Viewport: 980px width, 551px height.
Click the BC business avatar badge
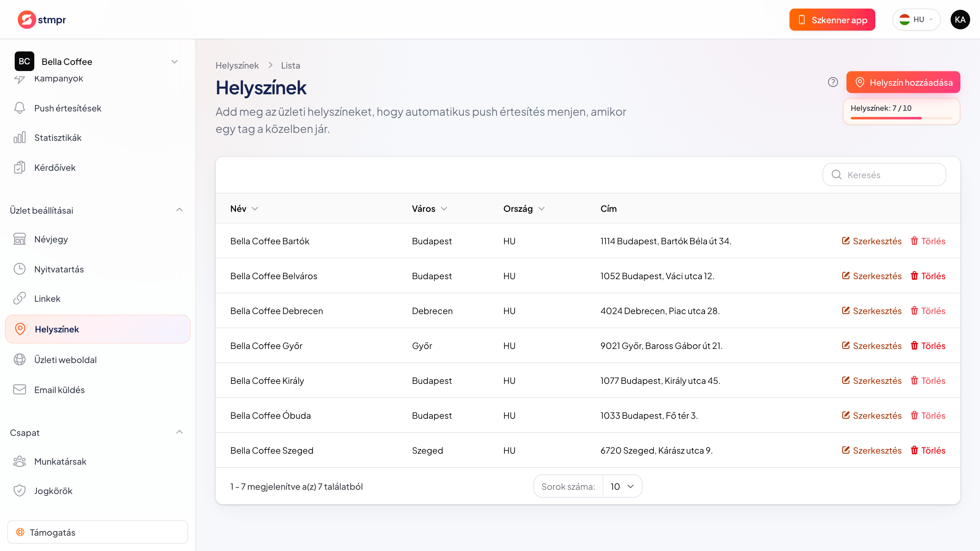pos(24,61)
